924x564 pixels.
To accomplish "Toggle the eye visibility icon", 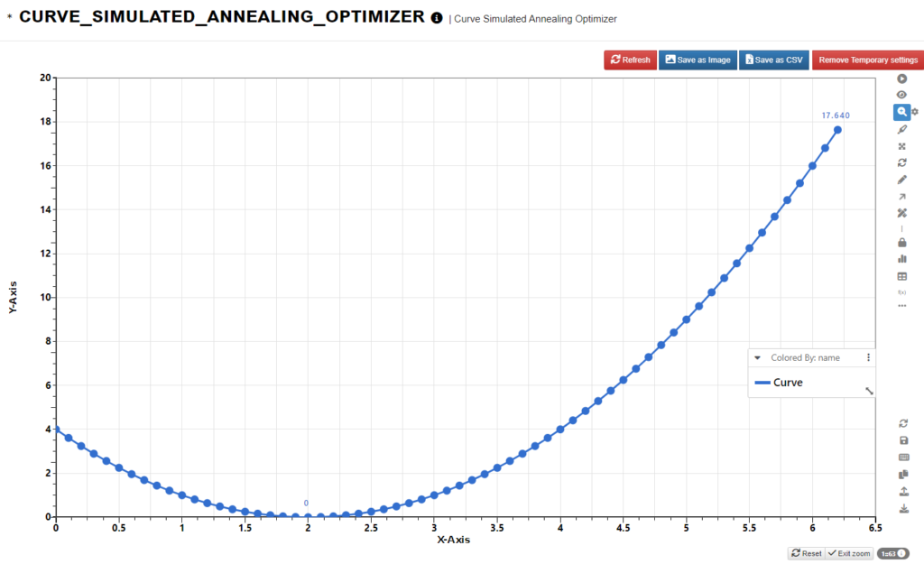I will [901, 95].
